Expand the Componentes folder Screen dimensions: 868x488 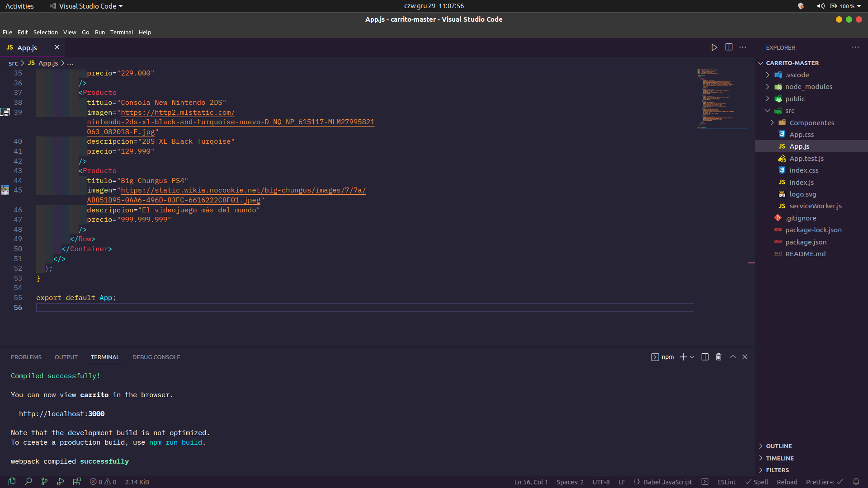(811, 123)
